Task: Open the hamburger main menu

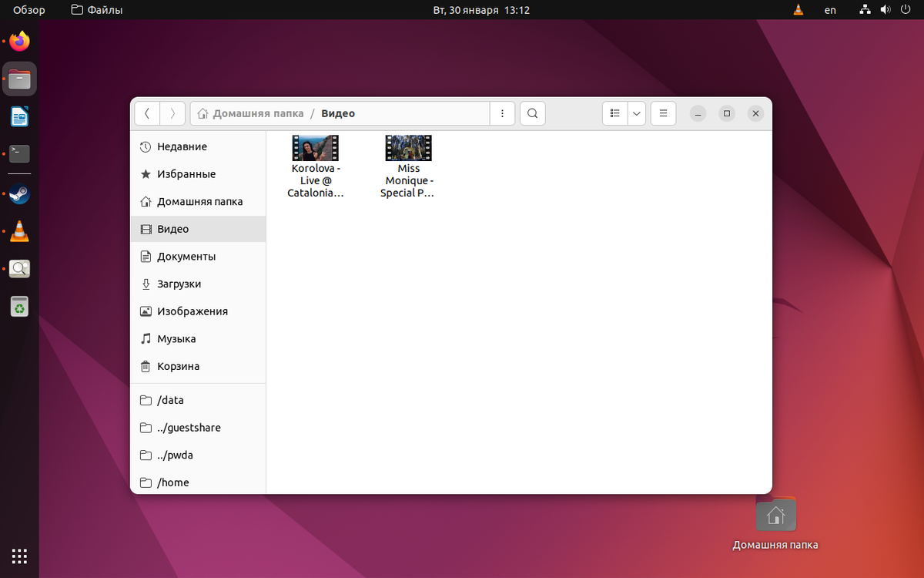Action: (663, 113)
